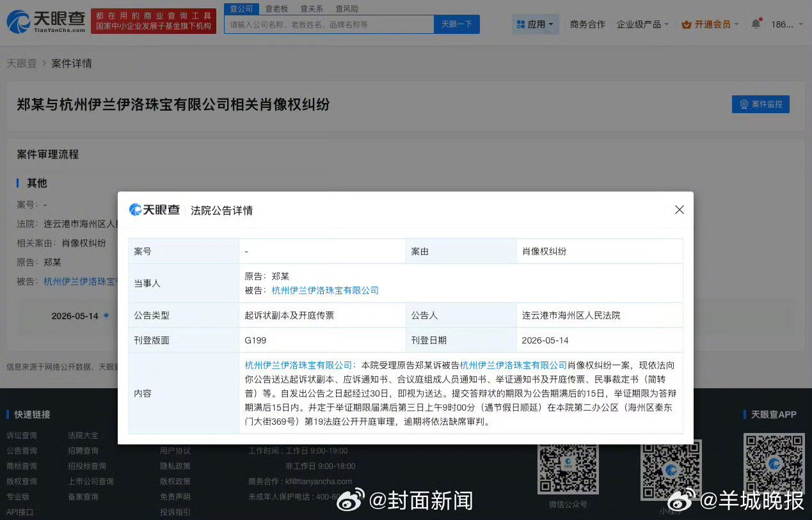
Task: Click the TianYanCha logo in header
Action: pos(46,22)
